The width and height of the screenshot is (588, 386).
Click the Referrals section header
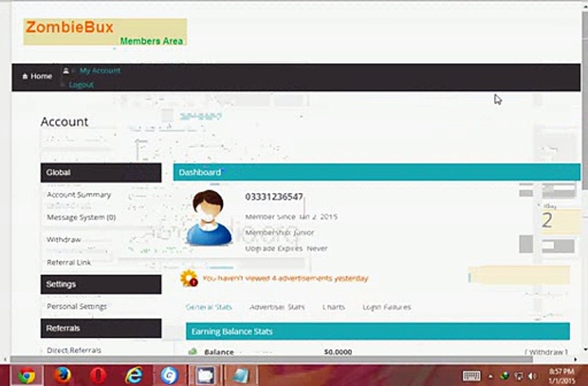101,328
